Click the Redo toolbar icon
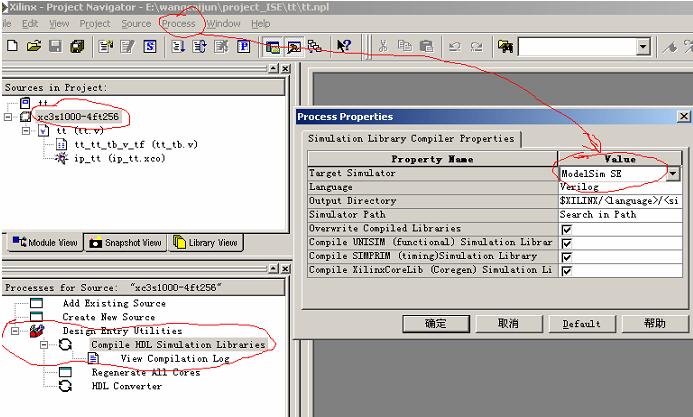The image size is (693, 417). [x=476, y=46]
